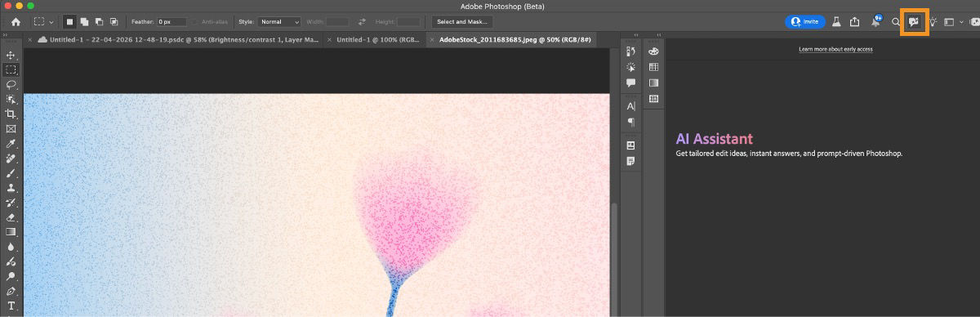The image size is (980, 317).
Task: Open Learn more about early access link
Action: coord(835,49)
